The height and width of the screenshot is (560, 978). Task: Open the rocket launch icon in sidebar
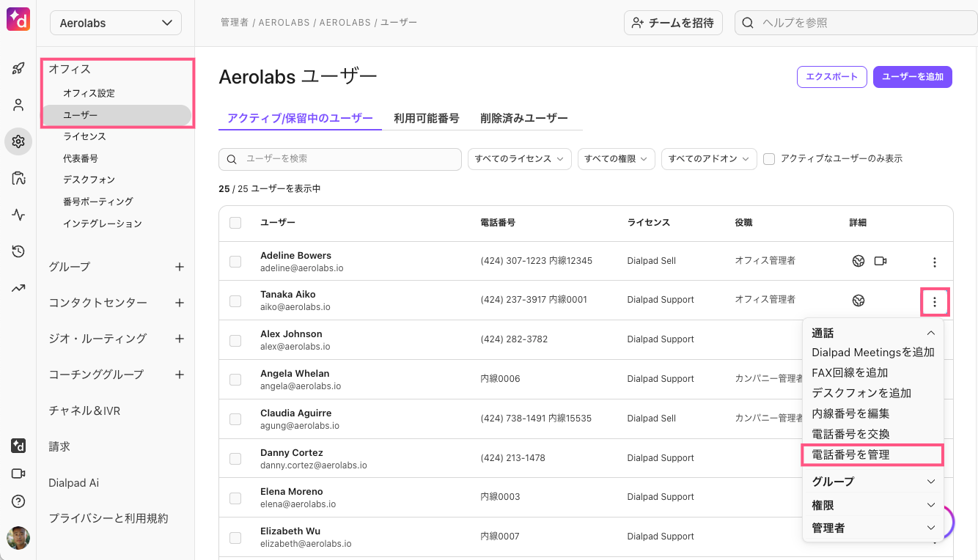tap(18, 69)
